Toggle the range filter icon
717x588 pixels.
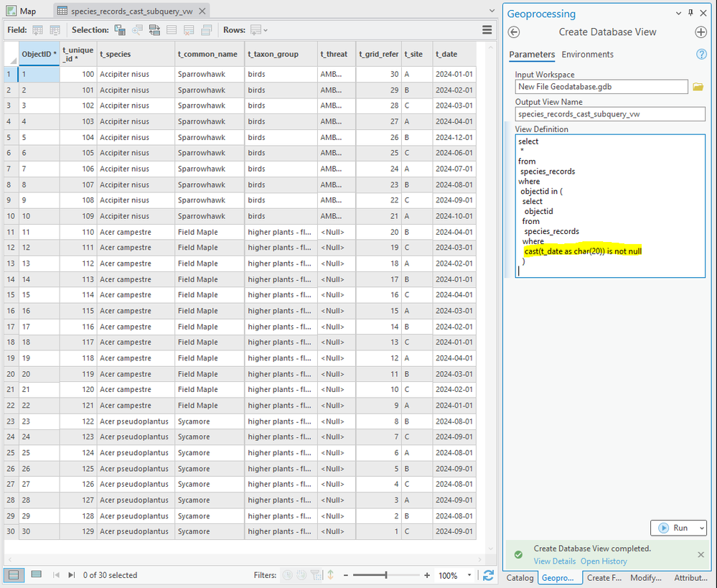coord(301,575)
